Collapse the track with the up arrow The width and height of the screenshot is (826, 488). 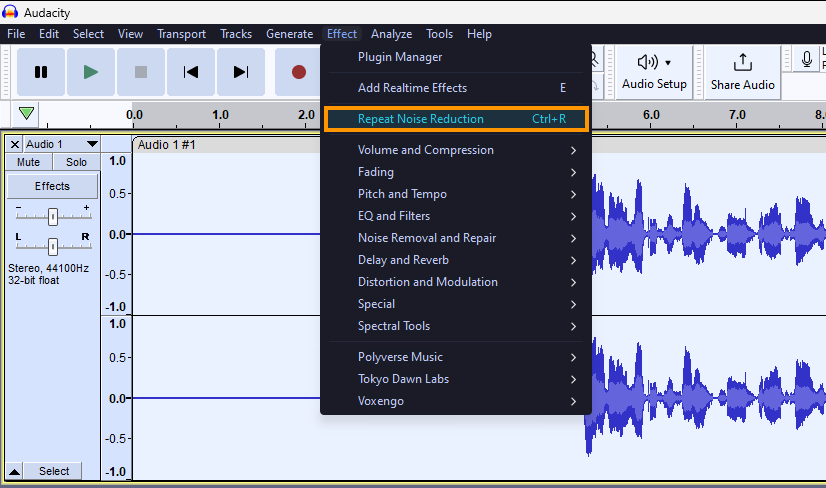click(x=15, y=471)
